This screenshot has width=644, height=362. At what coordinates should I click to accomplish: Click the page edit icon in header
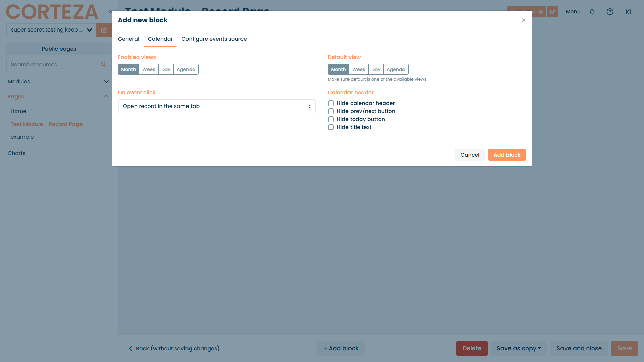[x=553, y=12]
